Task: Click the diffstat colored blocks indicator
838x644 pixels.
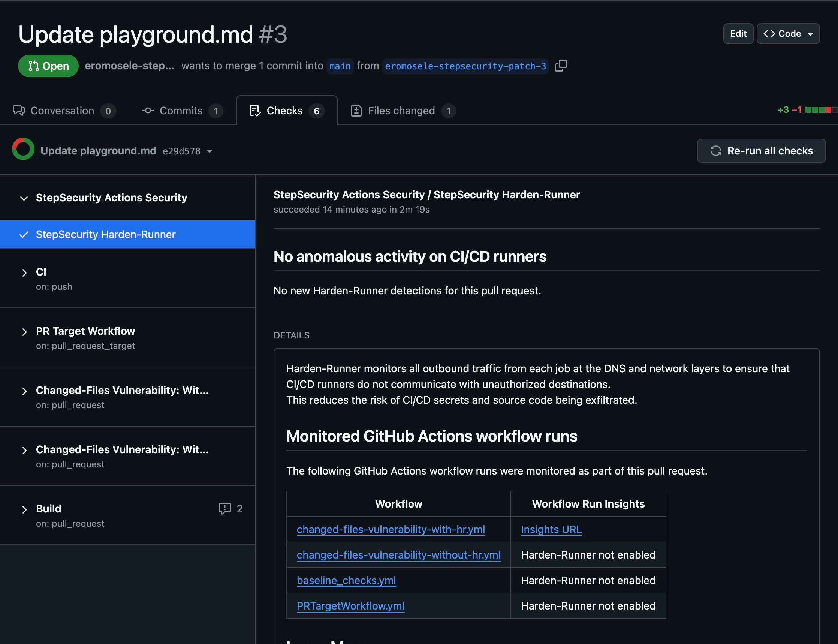Action: coord(821,110)
